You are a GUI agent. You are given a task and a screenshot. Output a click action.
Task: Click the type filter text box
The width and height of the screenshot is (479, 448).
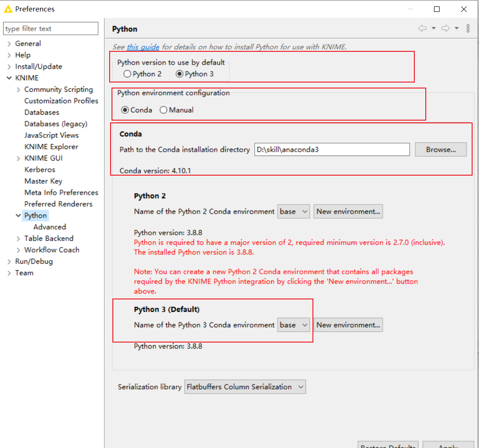[x=51, y=28]
